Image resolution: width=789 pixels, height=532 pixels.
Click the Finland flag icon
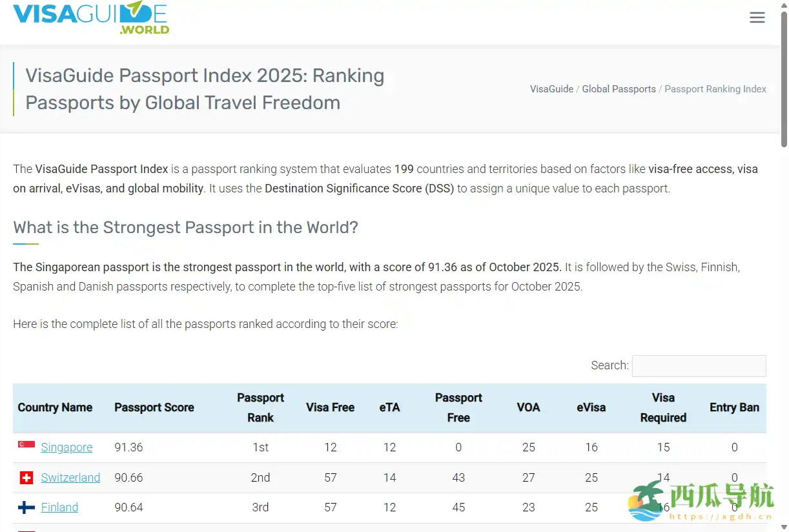[x=26, y=507]
